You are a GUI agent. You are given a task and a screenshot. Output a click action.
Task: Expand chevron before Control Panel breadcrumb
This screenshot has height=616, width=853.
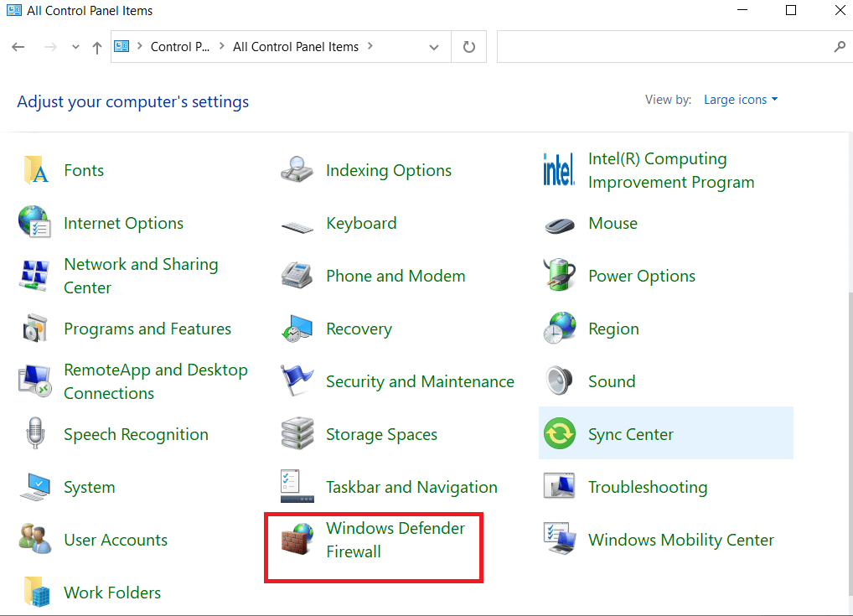[139, 46]
